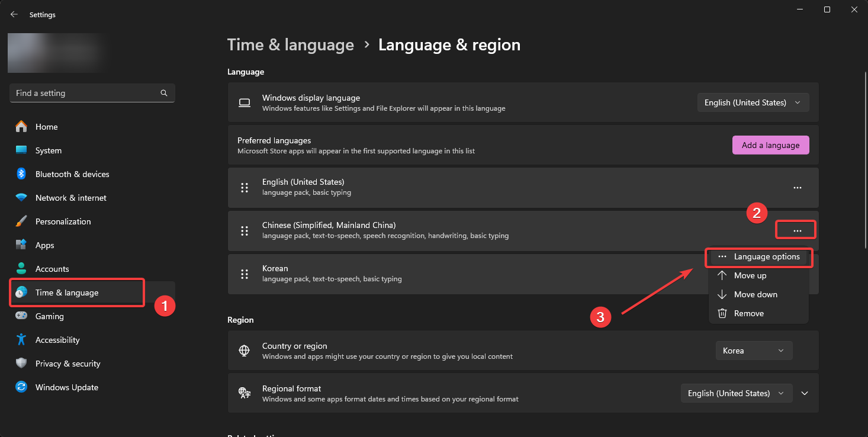
Task: Click the drag handle for Korean
Action: 244,274
